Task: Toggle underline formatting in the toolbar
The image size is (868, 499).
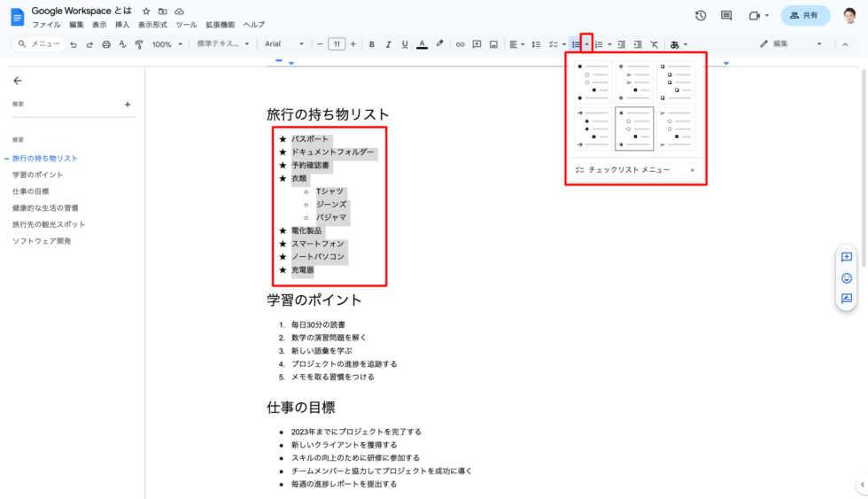Action: tap(405, 44)
